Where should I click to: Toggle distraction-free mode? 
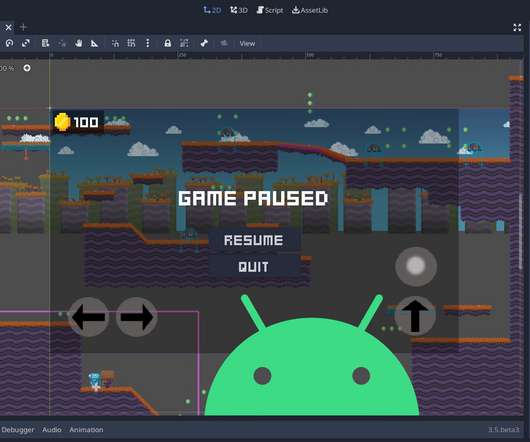click(x=517, y=28)
